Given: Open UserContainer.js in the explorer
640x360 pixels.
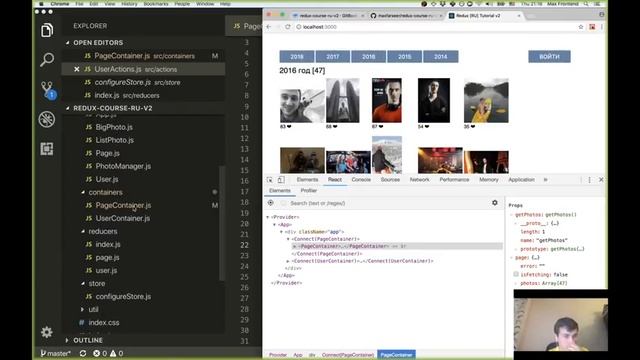Looking at the screenshot, I should [123, 218].
